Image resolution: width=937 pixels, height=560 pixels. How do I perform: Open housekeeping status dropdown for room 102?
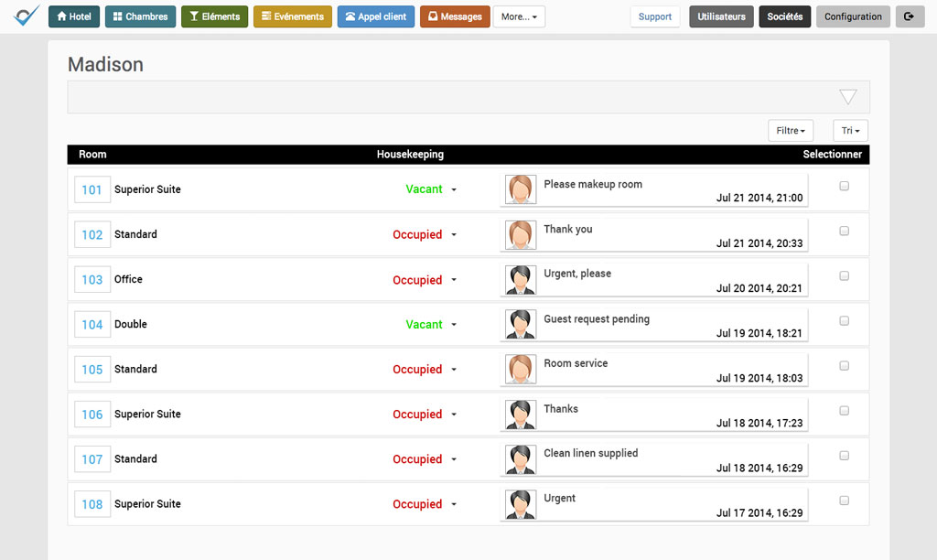click(454, 235)
